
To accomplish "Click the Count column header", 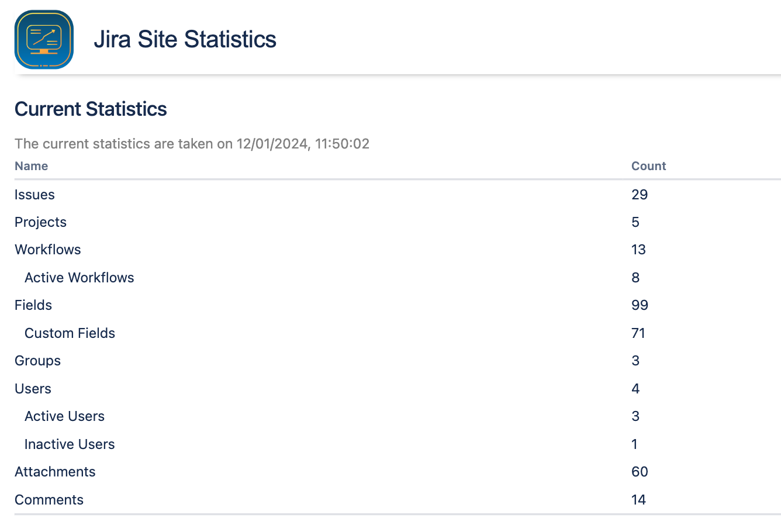I will (x=648, y=166).
